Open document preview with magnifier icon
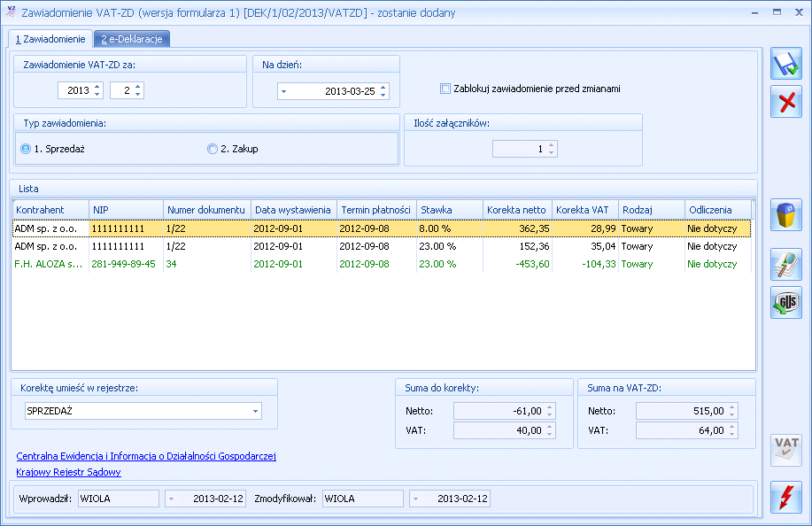This screenshot has height=526, width=812. coord(786,265)
